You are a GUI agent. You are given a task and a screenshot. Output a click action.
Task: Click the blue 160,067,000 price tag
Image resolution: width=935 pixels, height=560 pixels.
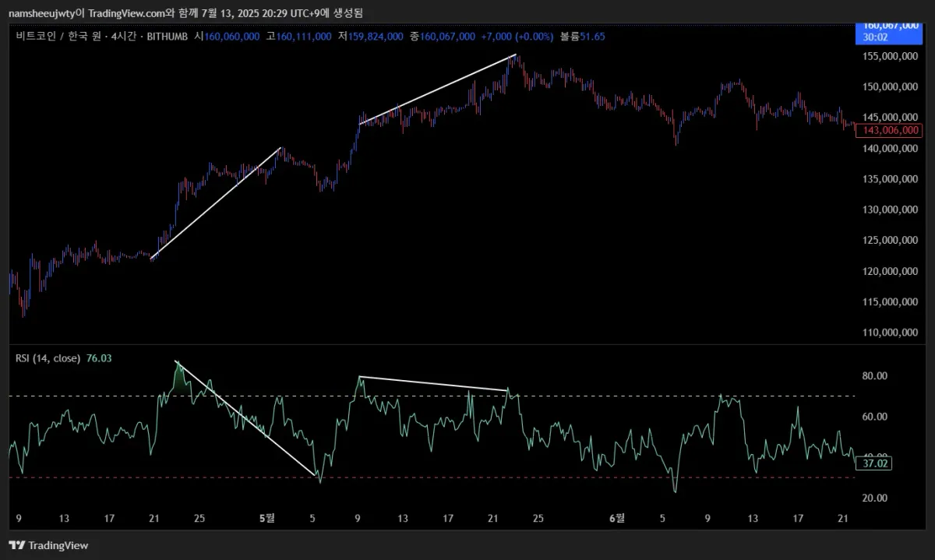click(887, 26)
